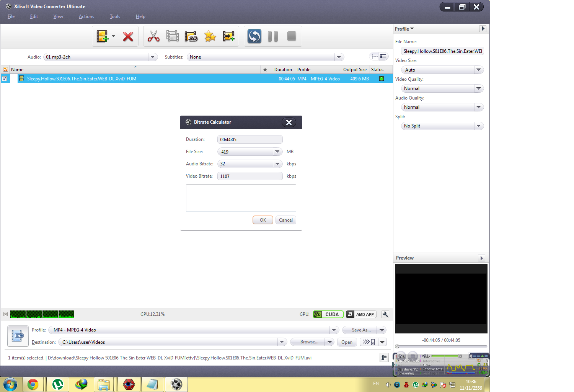Open the Tools menu
The image size is (574, 392).
(115, 16)
